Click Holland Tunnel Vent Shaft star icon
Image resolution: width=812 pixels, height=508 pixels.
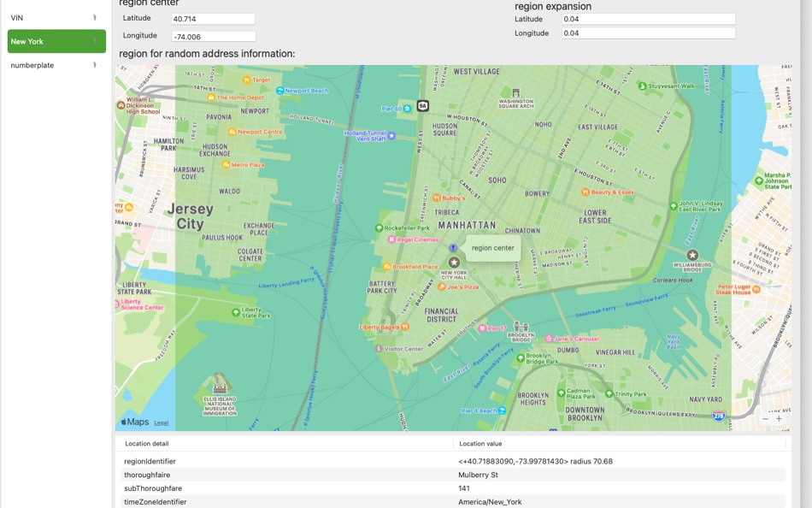[392, 136]
